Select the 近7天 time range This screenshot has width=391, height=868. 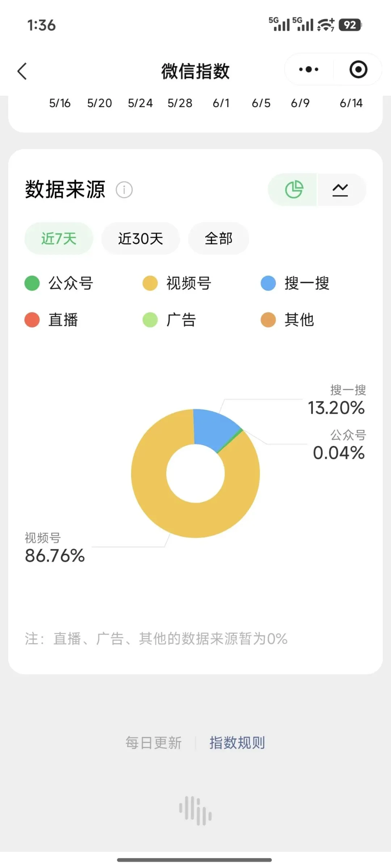[59, 238]
